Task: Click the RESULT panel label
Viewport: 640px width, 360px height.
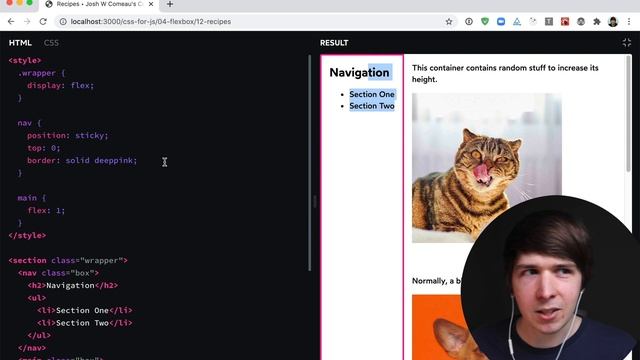Action: click(334, 42)
